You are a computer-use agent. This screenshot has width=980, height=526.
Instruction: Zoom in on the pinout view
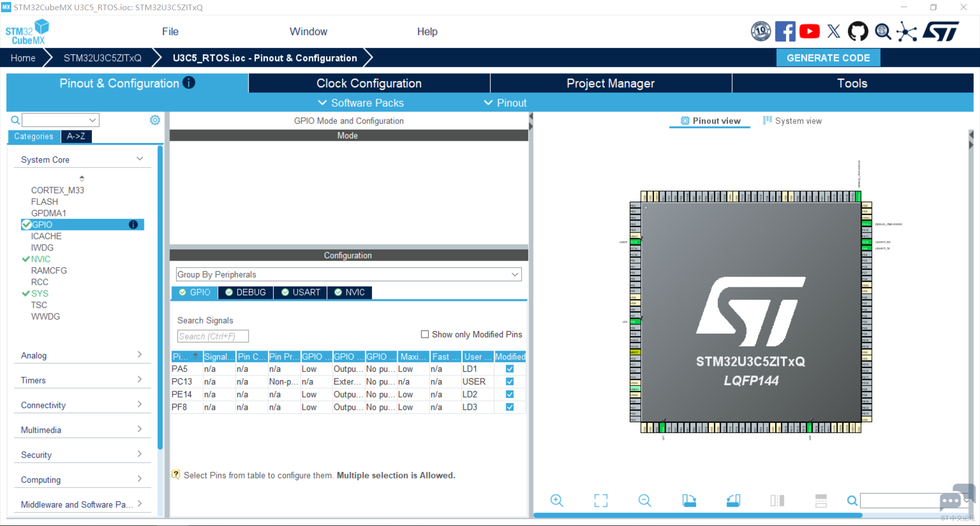pyautogui.click(x=557, y=500)
